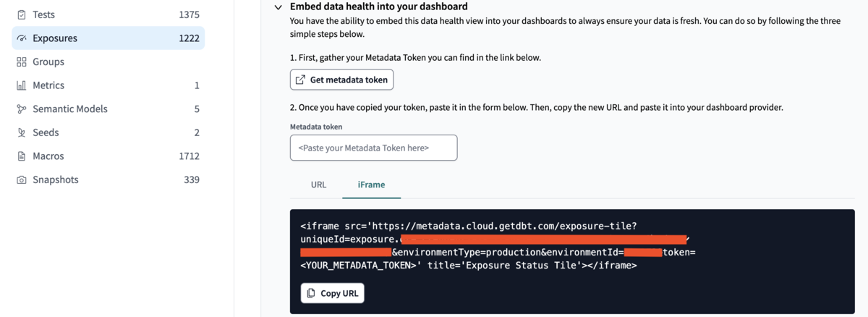Open the Semantic Models sidebar item
This screenshot has height=317, width=868.
(x=108, y=109)
